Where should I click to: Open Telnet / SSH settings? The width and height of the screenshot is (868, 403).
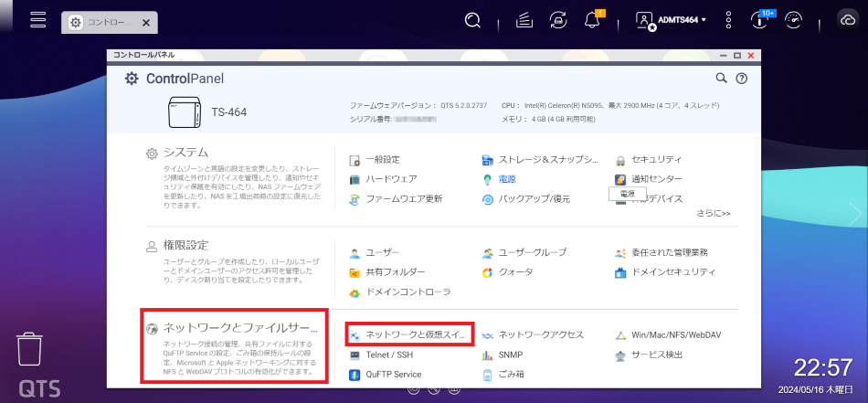tap(381, 355)
